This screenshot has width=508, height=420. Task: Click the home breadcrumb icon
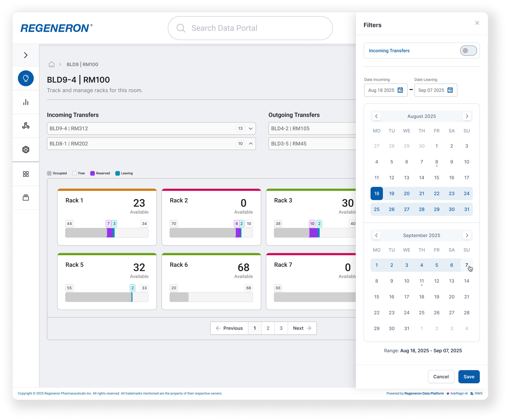click(52, 64)
